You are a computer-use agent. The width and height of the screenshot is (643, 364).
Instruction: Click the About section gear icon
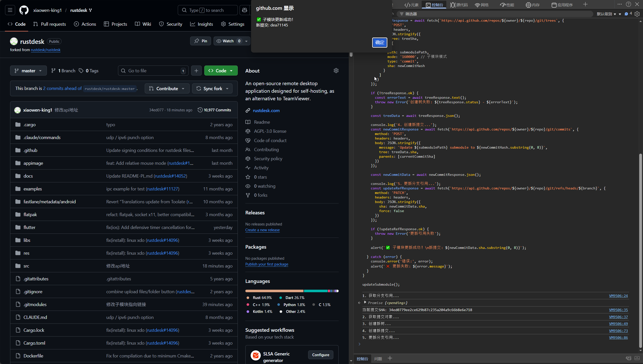(x=336, y=71)
